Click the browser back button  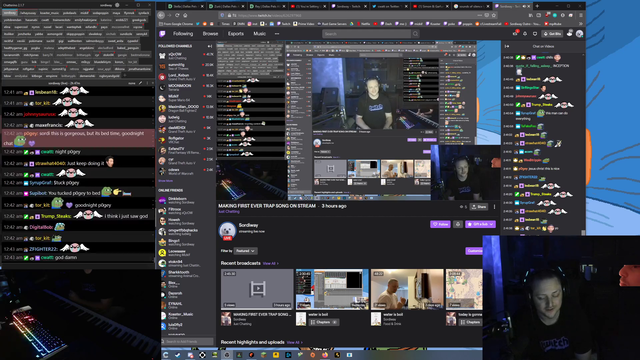(x=161, y=15)
